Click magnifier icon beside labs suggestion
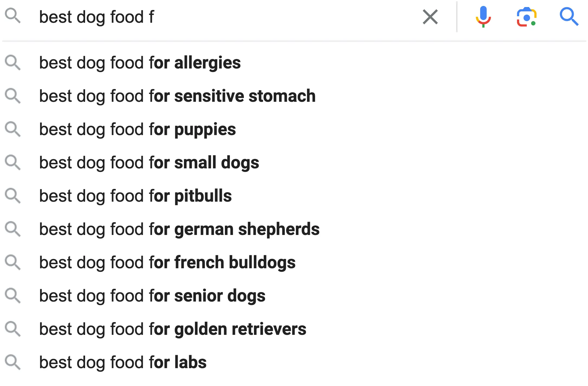The width and height of the screenshot is (588, 386). 12,362
